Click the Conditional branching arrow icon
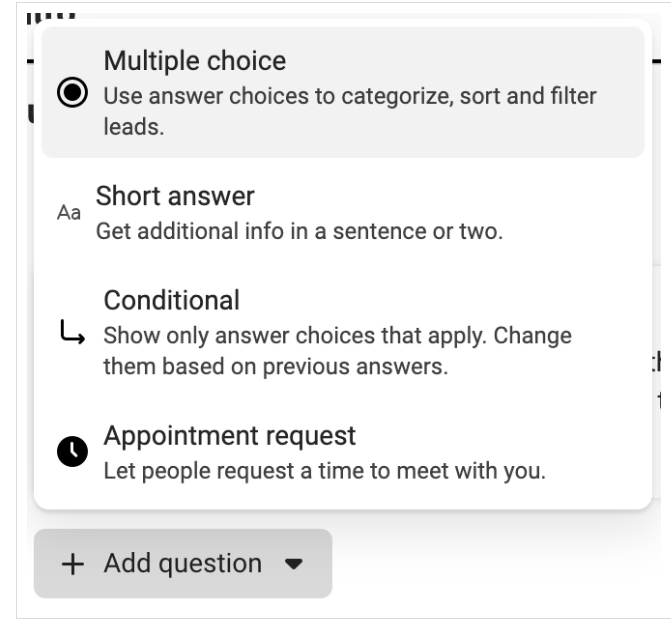671x639 pixels. [x=72, y=332]
